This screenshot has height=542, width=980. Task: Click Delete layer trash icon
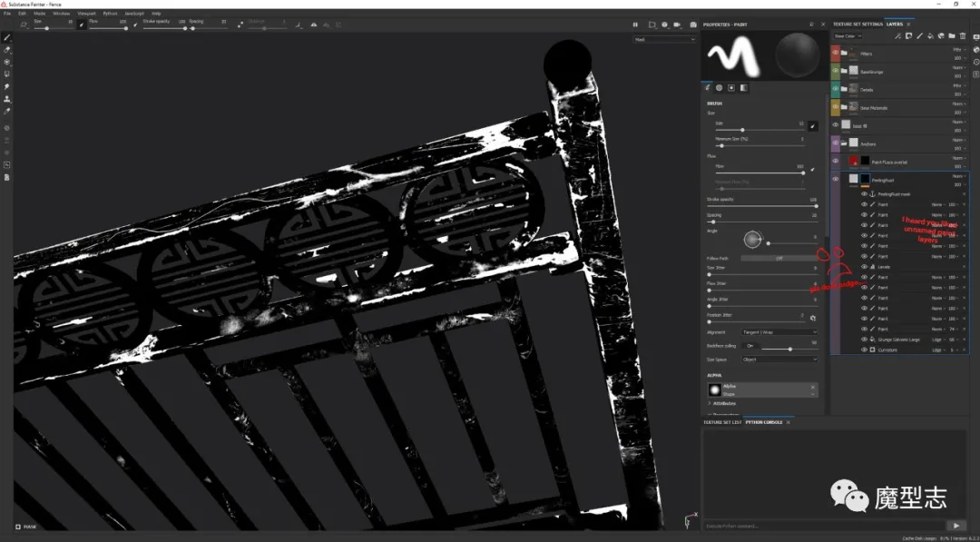pyautogui.click(x=963, y=36)
